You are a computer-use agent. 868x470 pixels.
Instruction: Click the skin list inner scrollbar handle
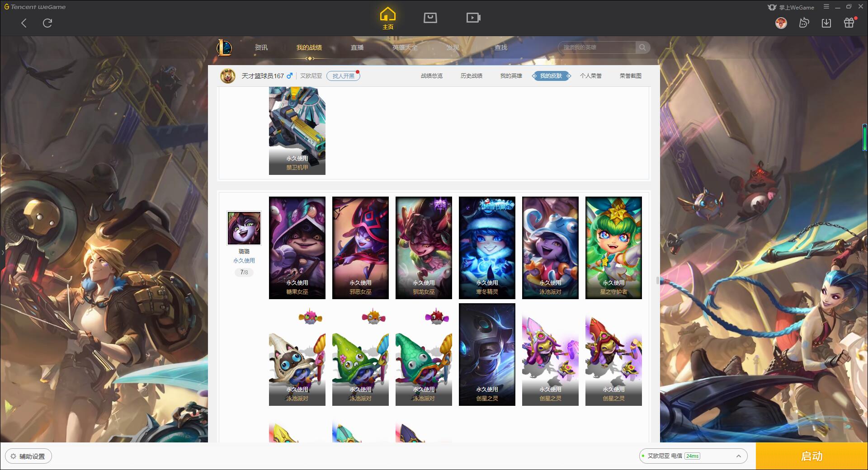point(658,281)
